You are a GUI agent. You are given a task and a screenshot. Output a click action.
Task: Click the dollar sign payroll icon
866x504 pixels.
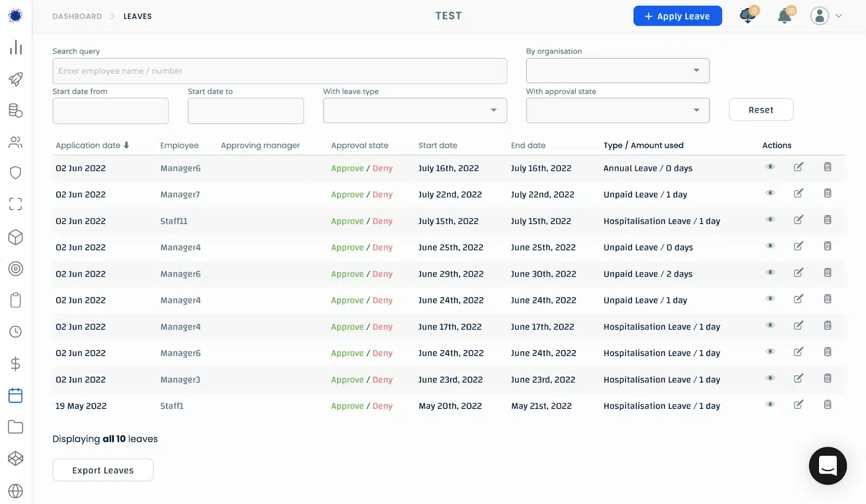pos(16,363)
